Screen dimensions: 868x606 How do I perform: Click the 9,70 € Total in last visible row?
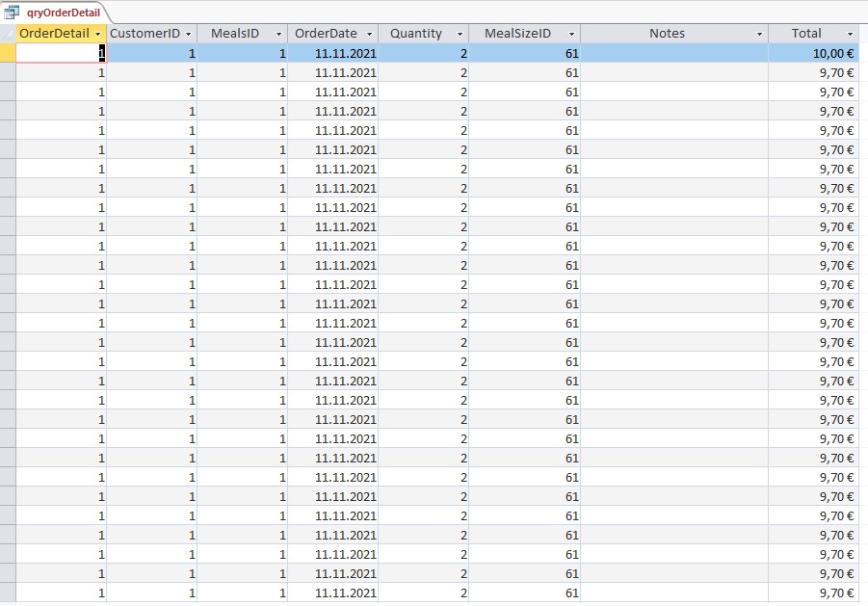[813, 593]
